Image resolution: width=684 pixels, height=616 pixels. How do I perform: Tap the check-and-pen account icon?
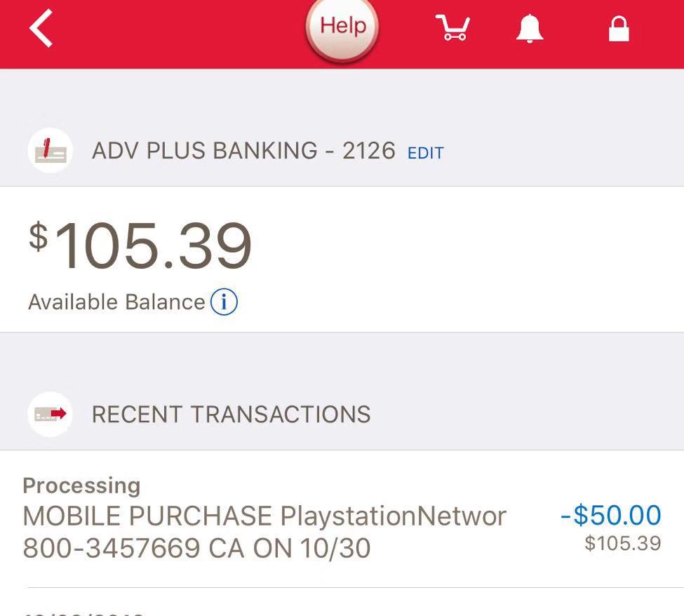coord(51,151)
